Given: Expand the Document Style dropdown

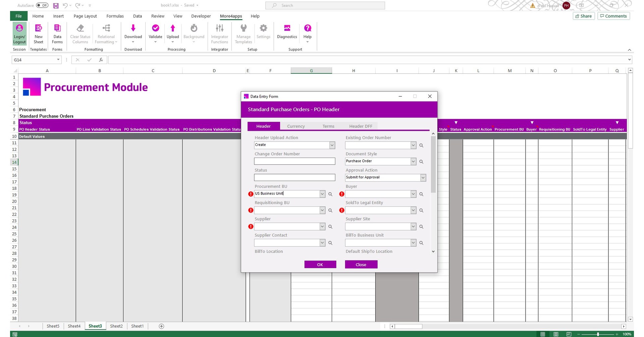Looking at the screenshot, I should [413, 161].
